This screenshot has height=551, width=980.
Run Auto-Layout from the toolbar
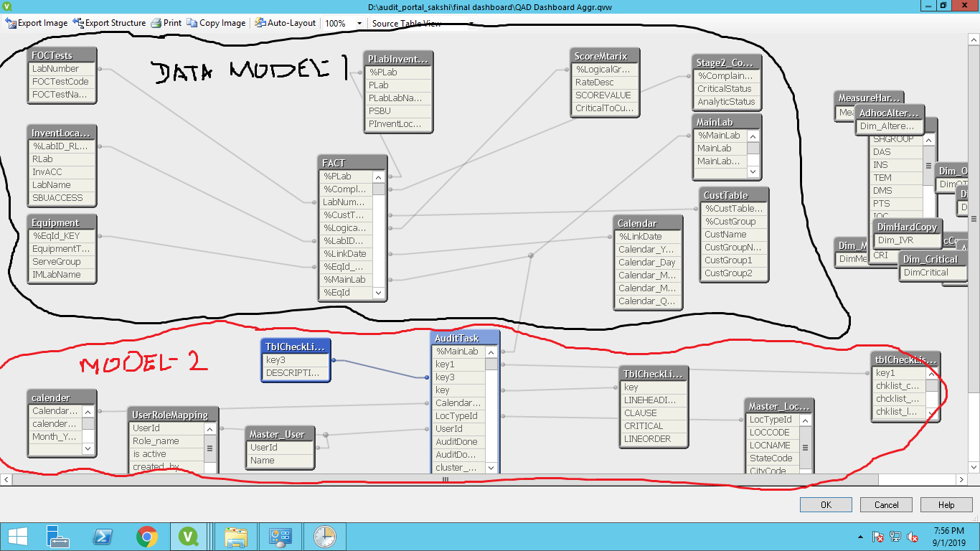(x=286, y=23)
